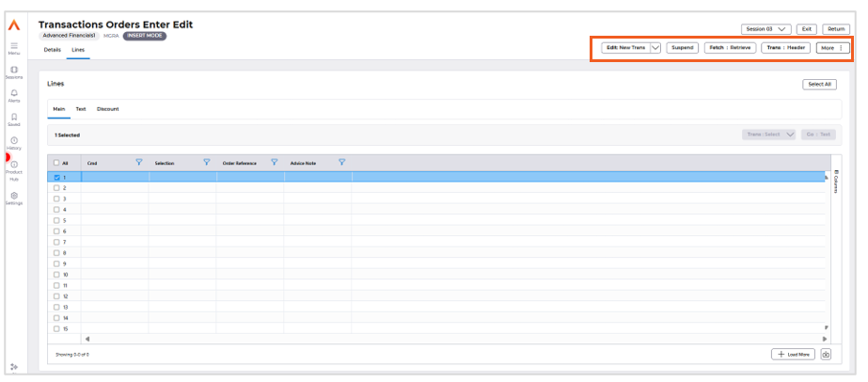The width and height of the screenshot is (868, 382).
Task: Switch to the Details tab
Action: coord(52,50)
